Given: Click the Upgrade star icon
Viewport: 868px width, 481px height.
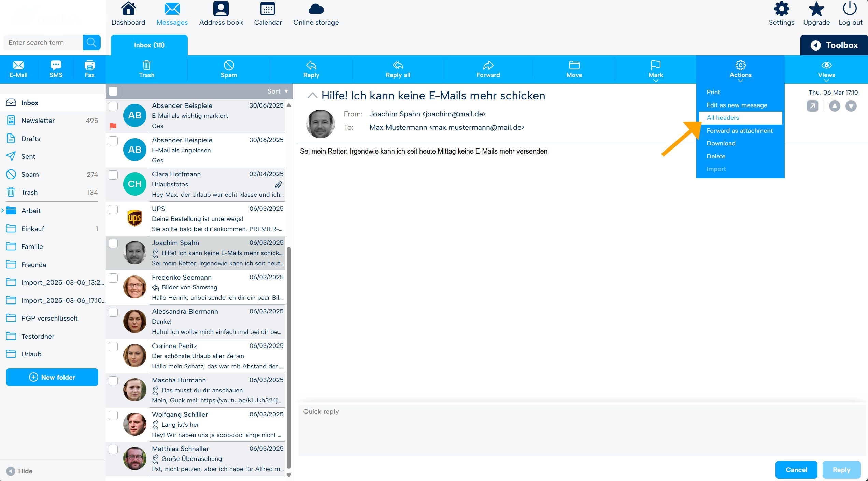Looking at the screenshot, I should tap(816, 9).
